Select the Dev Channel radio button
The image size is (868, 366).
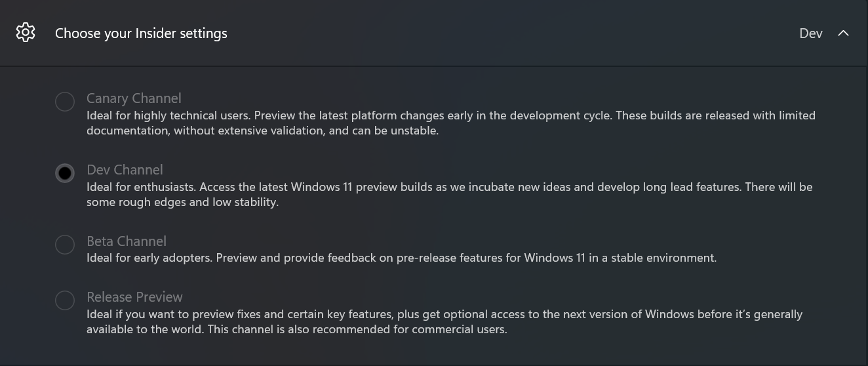click(x=65, y=173)
